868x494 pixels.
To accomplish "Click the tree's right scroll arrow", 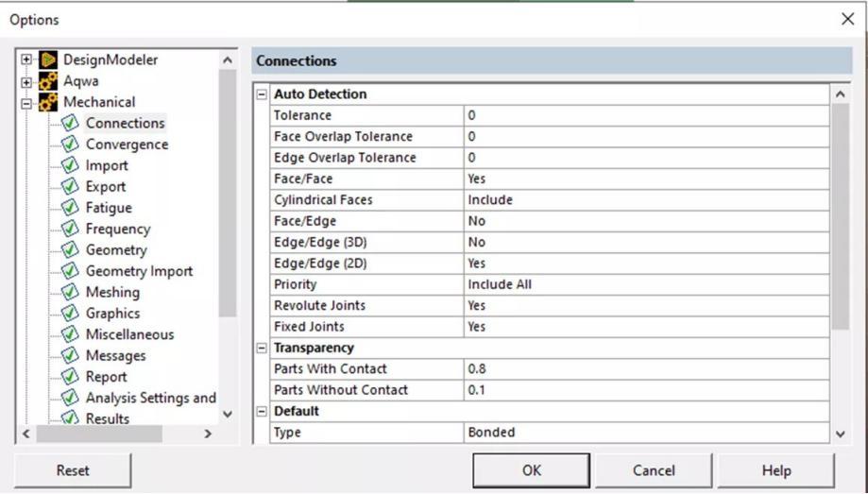I will [208, 434].
